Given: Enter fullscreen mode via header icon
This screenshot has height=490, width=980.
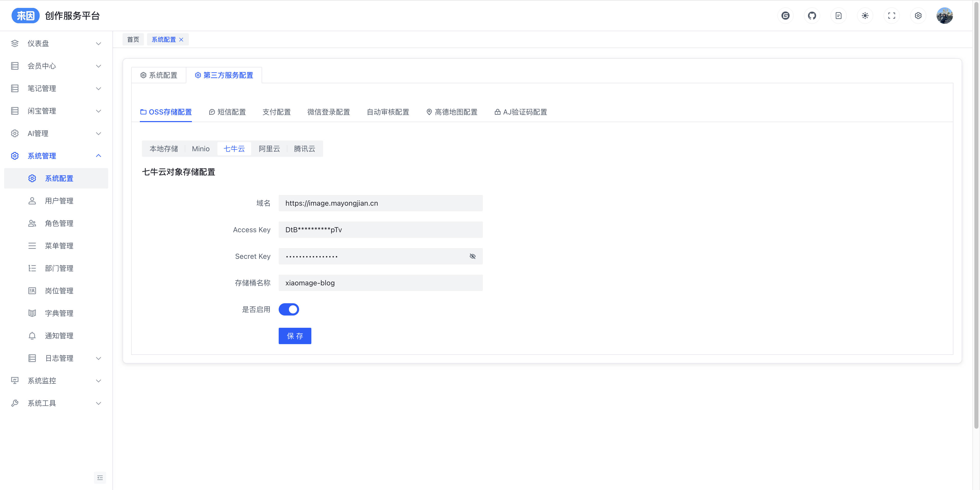Looking at the screenshot, I should click(x=891, y=16).
